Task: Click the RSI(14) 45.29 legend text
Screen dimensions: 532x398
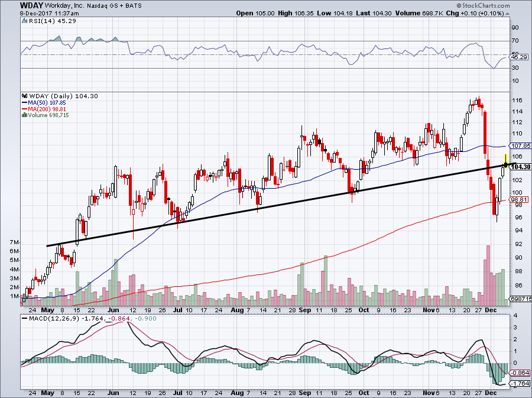Action: point(52,21)
